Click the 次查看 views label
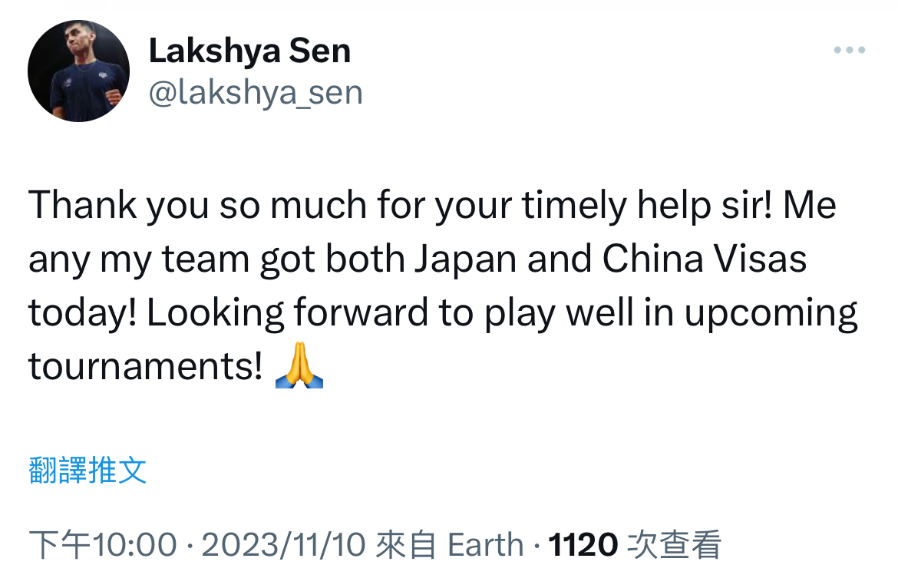 pos(674,544)
